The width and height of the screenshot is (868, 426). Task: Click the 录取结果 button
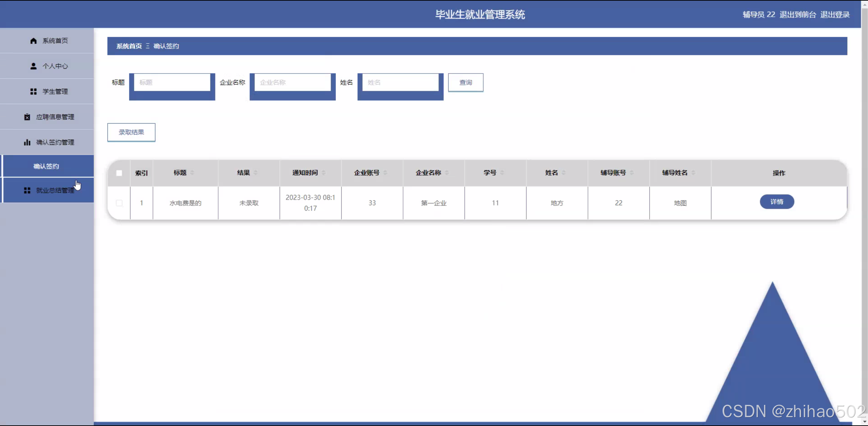(x=131, y=132)
